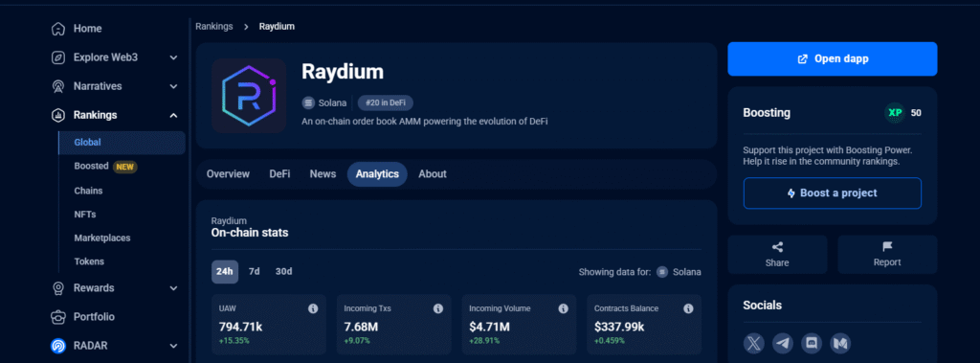
Task: Click the Raydium breadcrumb text
Action: pyautogui.click(x=277, y=26)
